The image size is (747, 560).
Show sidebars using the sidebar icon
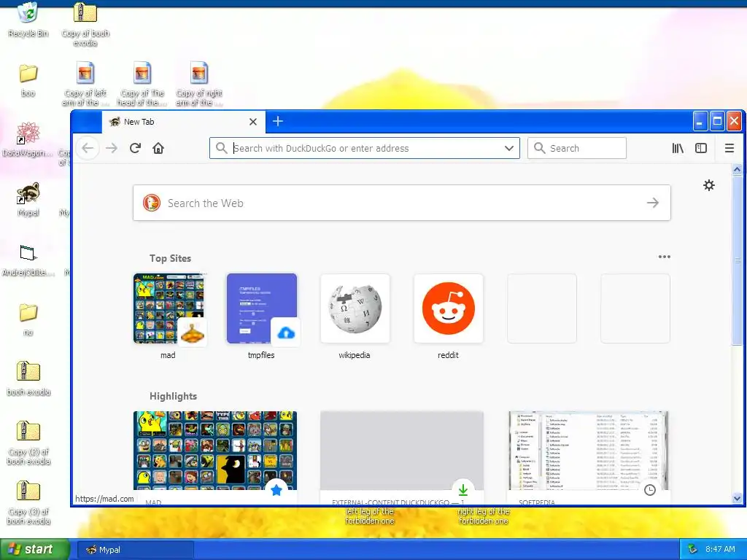click(x=701, y=148)
